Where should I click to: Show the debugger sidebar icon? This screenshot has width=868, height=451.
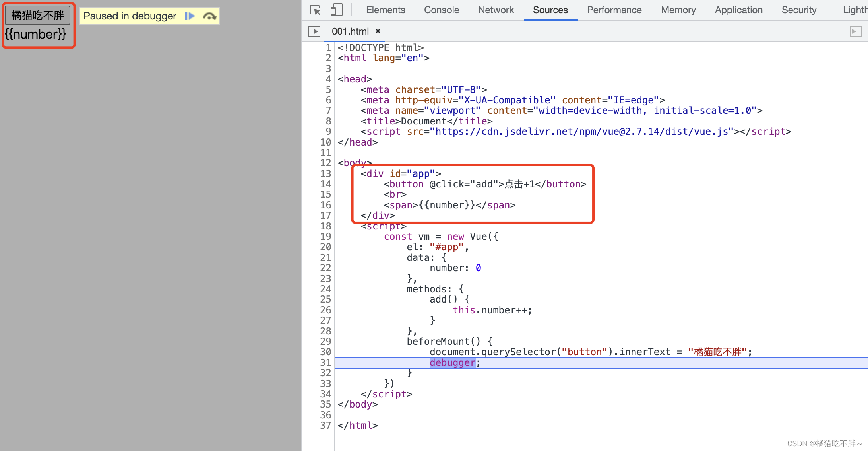pos(855,31)
